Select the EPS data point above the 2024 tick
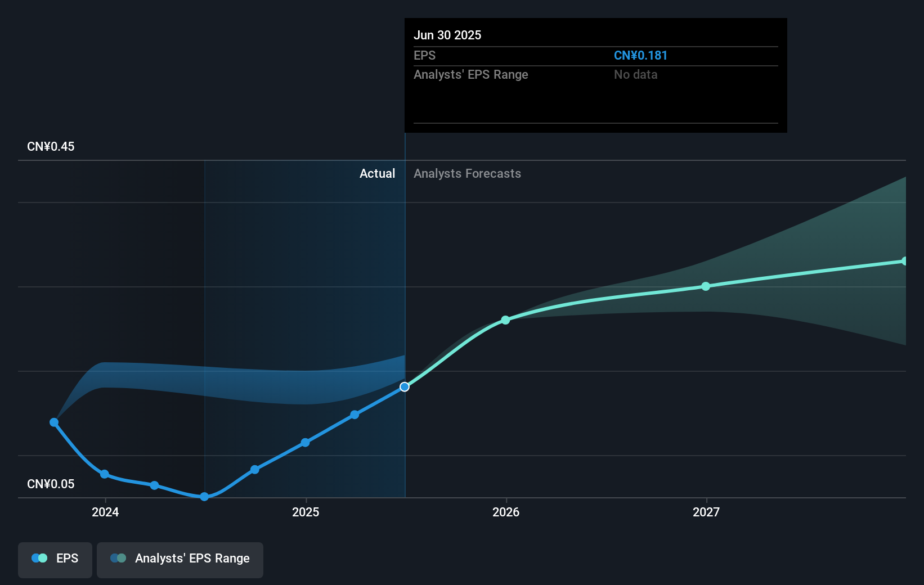924x585 pixels. [x=105, y=474]
